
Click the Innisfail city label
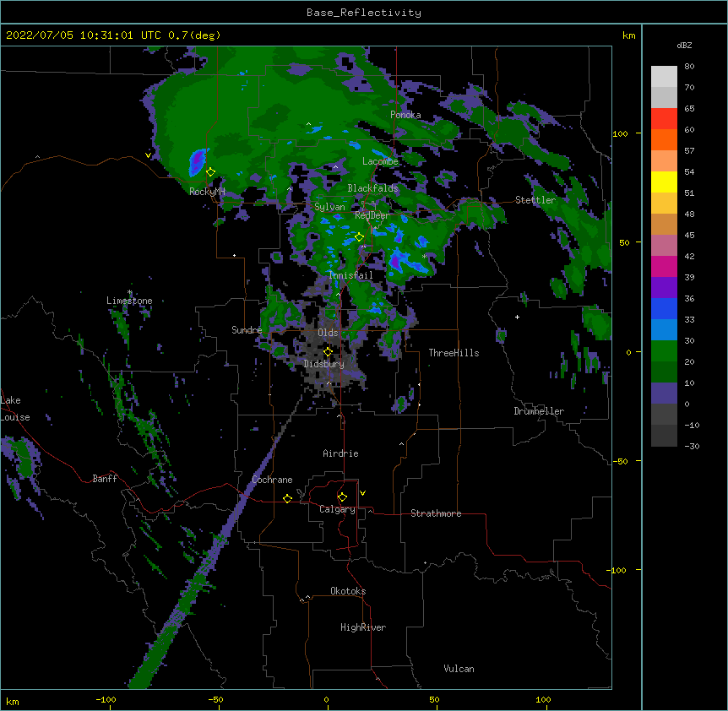350,275
